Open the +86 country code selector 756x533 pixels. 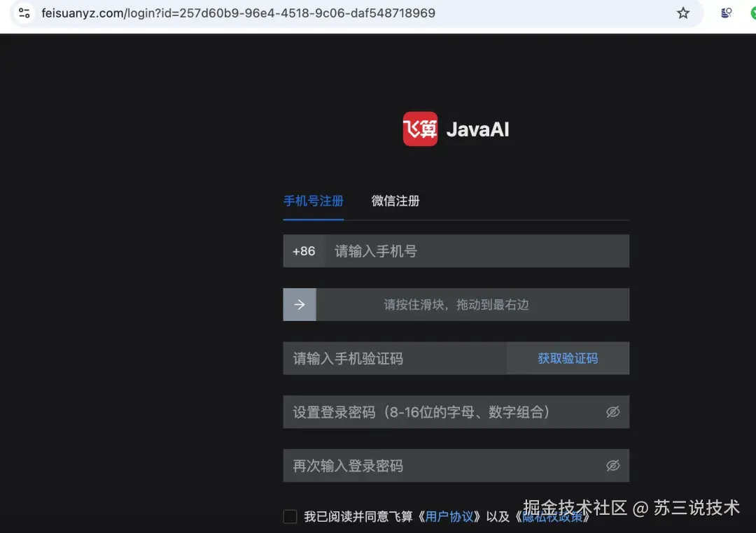[x=304, y=250]
